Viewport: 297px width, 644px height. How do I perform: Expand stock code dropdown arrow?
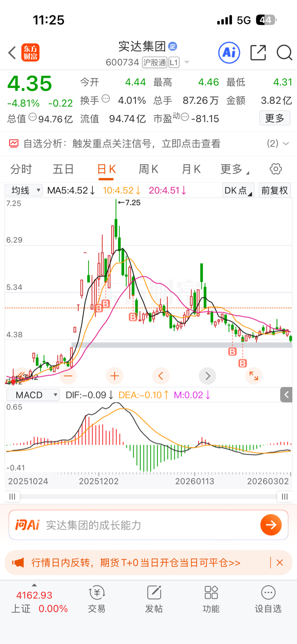(187, 62)
